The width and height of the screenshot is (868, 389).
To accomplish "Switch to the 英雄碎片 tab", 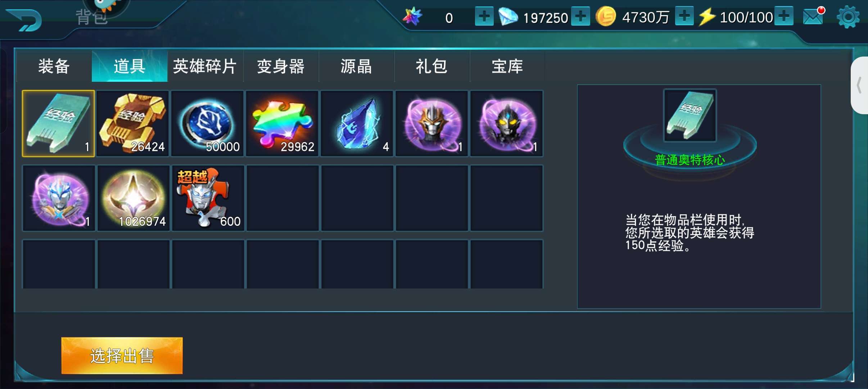I will (205, 66).
